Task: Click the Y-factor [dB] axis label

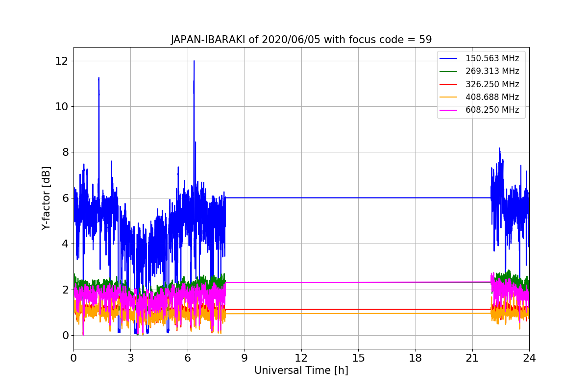Action: click(46, 198)
